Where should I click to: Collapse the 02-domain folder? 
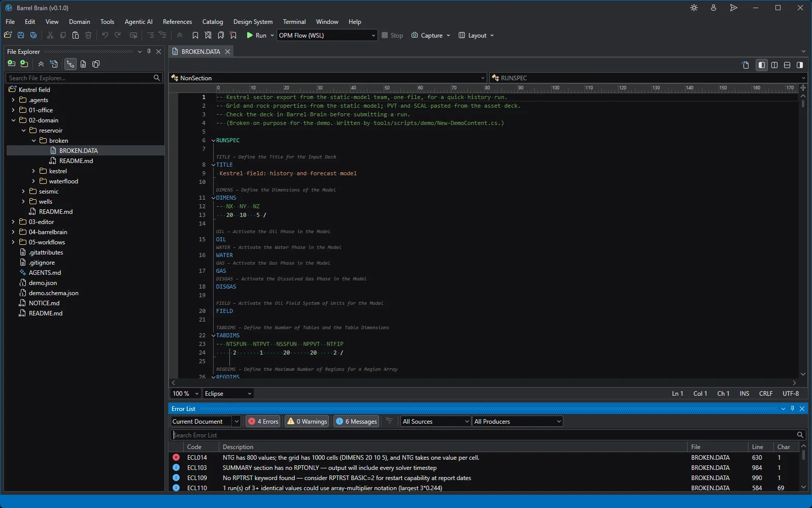click(13, 120)
